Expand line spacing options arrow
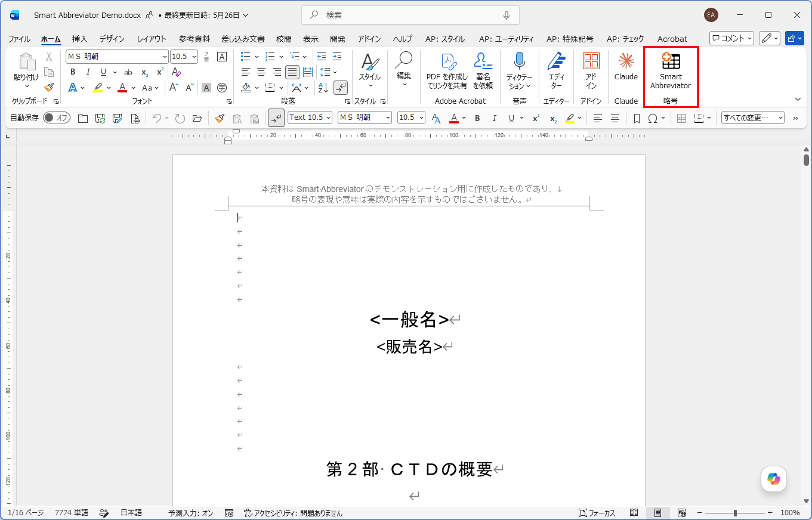Screen dimensions: 812x520 click(335, 72)
